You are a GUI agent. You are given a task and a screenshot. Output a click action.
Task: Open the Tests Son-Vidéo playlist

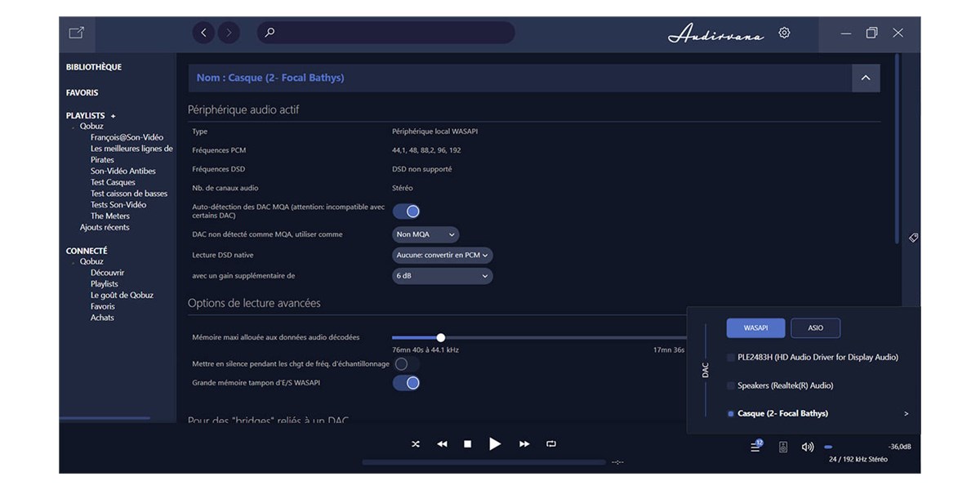tap(118, 205)
